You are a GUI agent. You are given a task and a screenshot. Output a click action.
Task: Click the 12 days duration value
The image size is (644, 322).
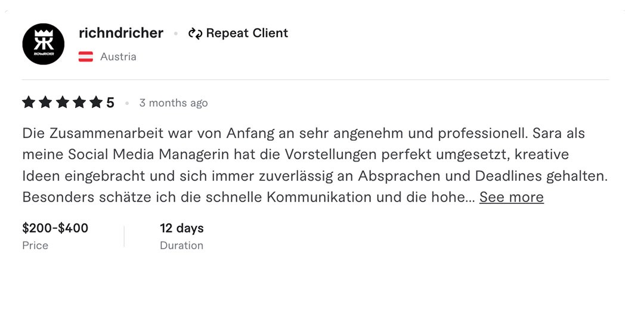[x=182, y=228]
